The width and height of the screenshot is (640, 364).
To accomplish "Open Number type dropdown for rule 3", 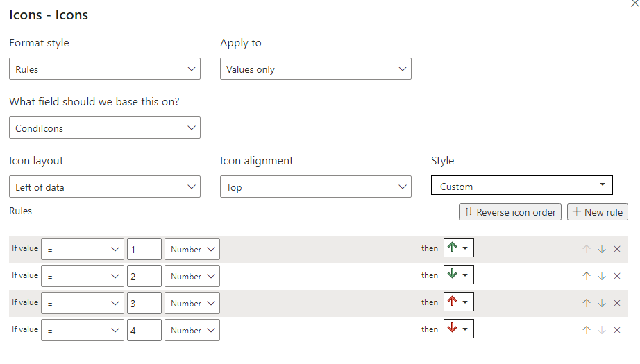I will 192,303.
